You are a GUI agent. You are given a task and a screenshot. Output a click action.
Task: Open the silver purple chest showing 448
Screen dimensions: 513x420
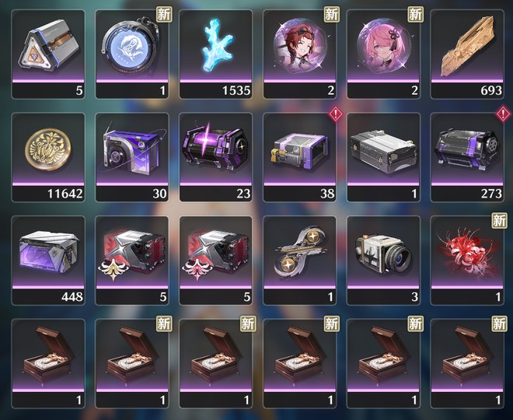[x=48, y=261]
